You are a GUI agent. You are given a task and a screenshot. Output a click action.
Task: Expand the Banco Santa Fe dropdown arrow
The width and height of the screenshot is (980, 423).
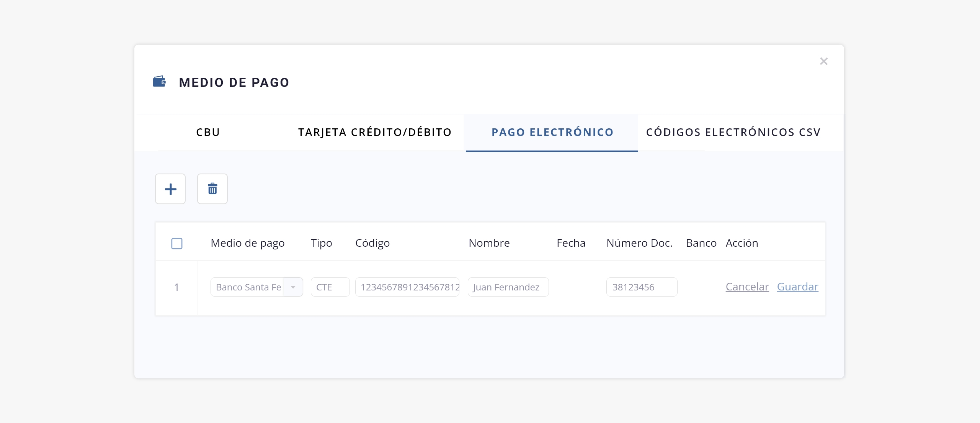tap(293, 287)
